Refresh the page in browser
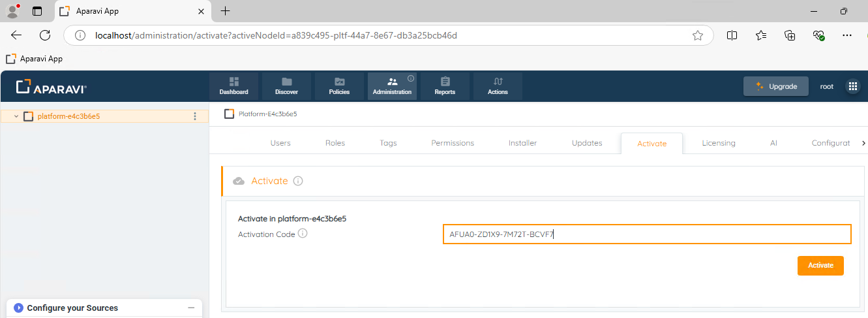The height and width of the screenshot is (318, 868). click(45, 35)
